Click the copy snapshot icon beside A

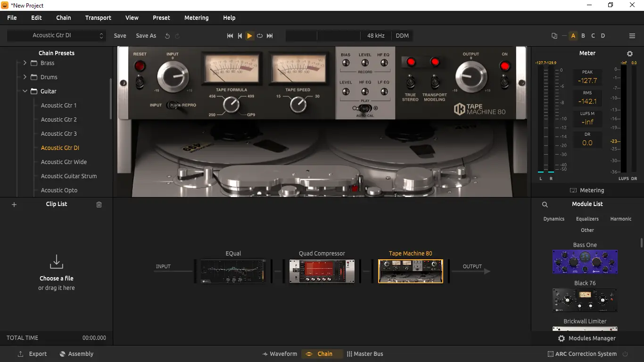pos(554,36)
